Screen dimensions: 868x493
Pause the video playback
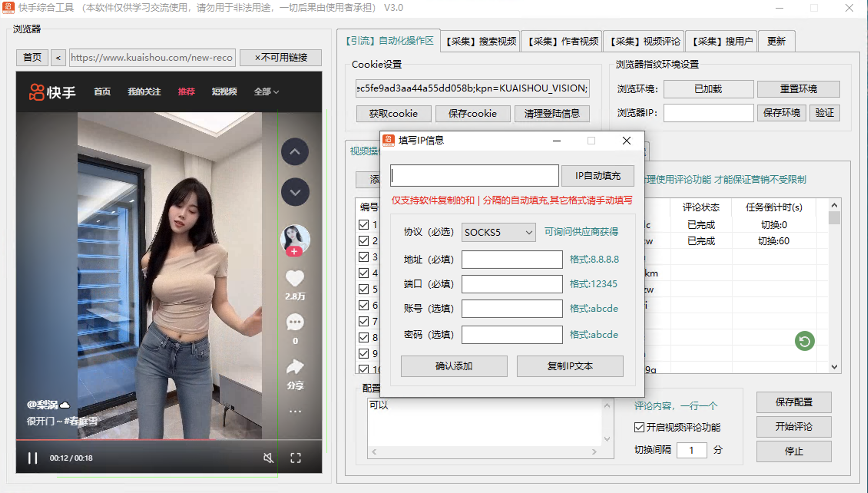click(33, 458)
